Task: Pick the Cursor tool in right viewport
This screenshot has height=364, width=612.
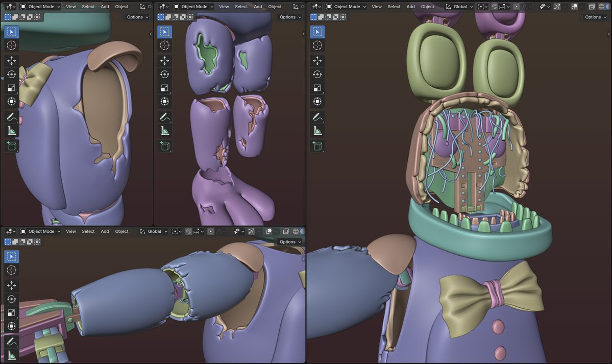Action: click(x=317, y=45)
